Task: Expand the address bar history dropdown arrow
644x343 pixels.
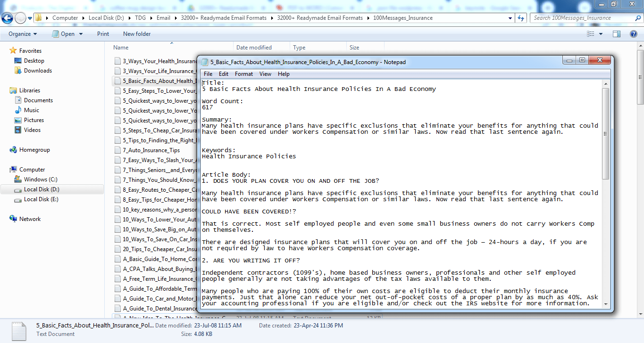Action: (510, 18)
